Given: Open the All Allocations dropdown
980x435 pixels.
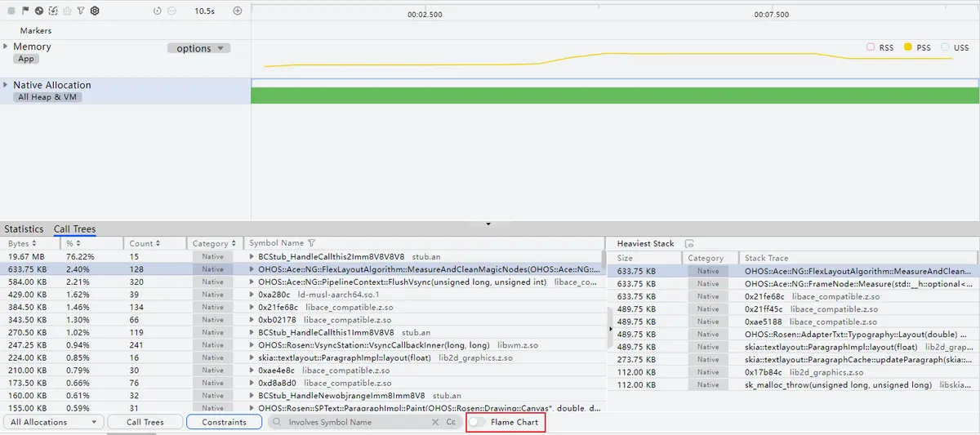Looking at the screenshot, I should point(53,422).
